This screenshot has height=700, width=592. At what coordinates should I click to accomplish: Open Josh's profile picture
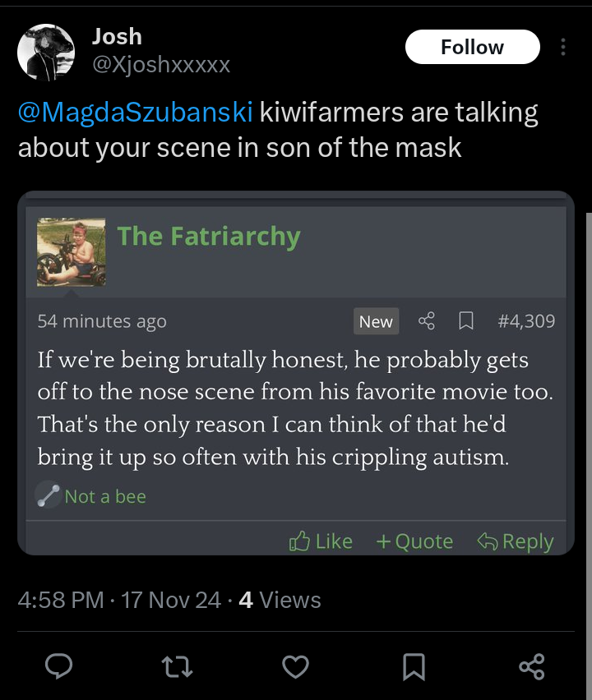(x=46, y=53)
